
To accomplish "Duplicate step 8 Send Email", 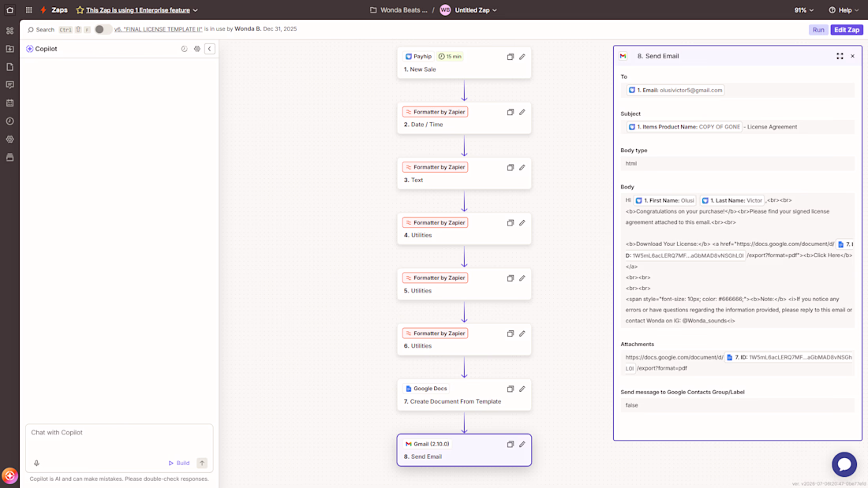I will pyautogui.click(x=511, y=444).
